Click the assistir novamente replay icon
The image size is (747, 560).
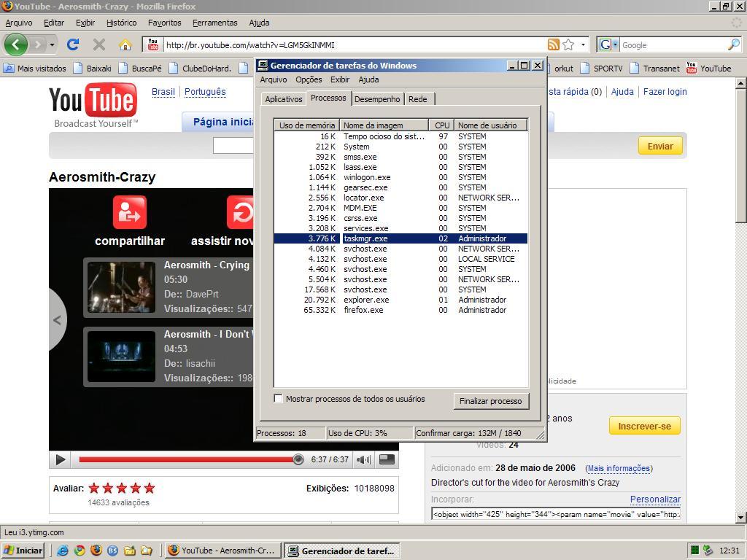pyautogui.click(x=241, y=212)
